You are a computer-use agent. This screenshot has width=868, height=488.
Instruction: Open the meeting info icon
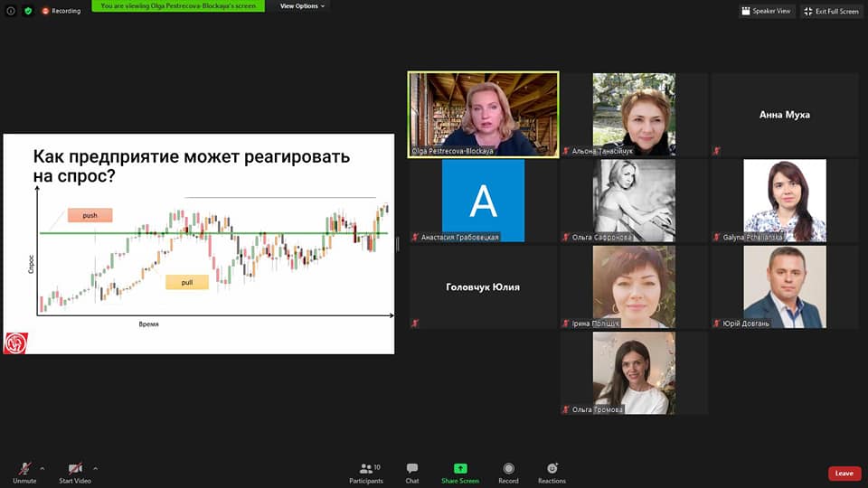tap(11, 11)
